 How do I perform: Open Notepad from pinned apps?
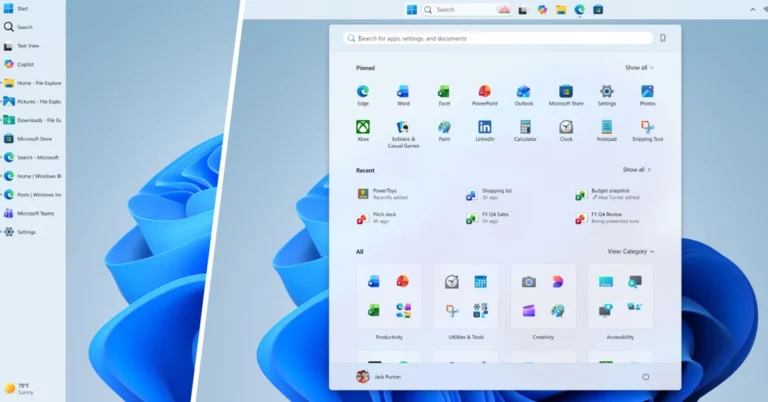pos(606,131)
